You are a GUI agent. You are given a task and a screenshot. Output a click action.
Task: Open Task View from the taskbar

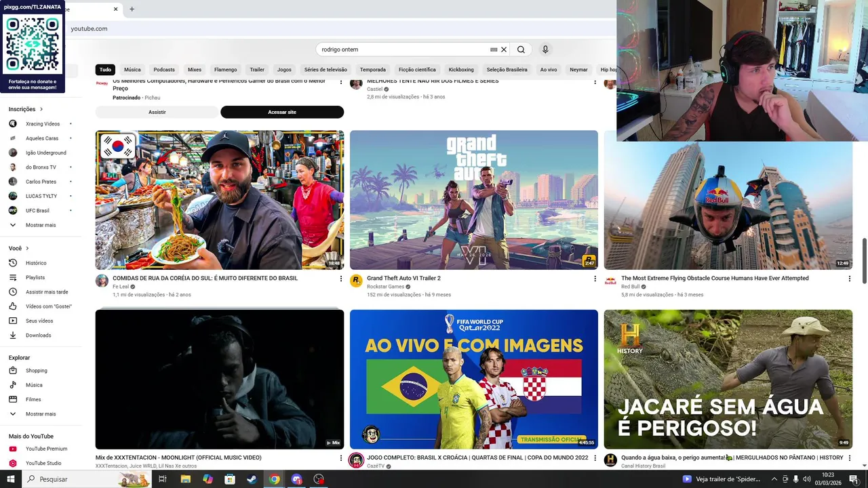163,479
